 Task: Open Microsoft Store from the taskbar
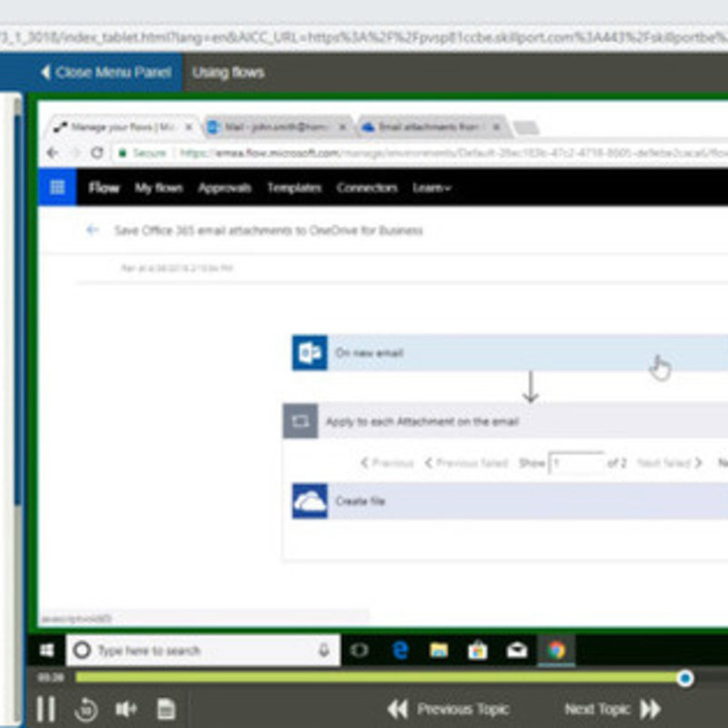pyautogui.click(x=478, y=651)
